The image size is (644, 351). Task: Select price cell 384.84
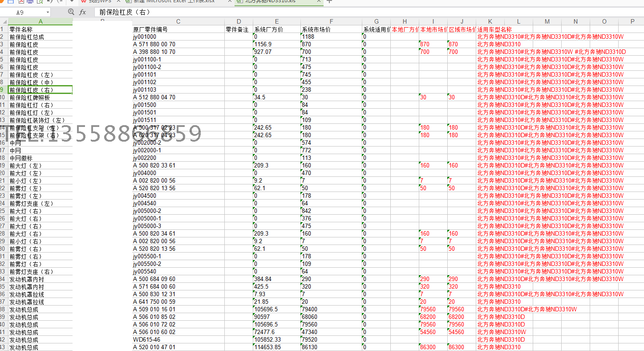(276, 279)
